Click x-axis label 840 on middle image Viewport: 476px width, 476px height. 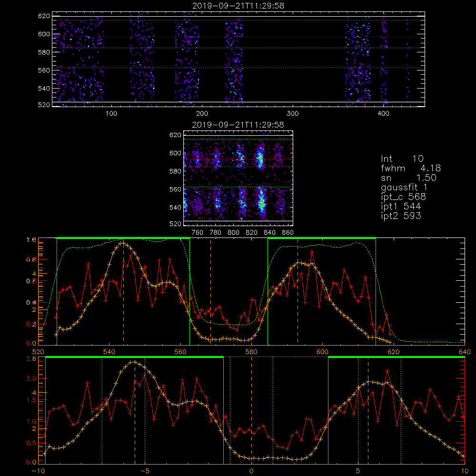coord(269,233)
